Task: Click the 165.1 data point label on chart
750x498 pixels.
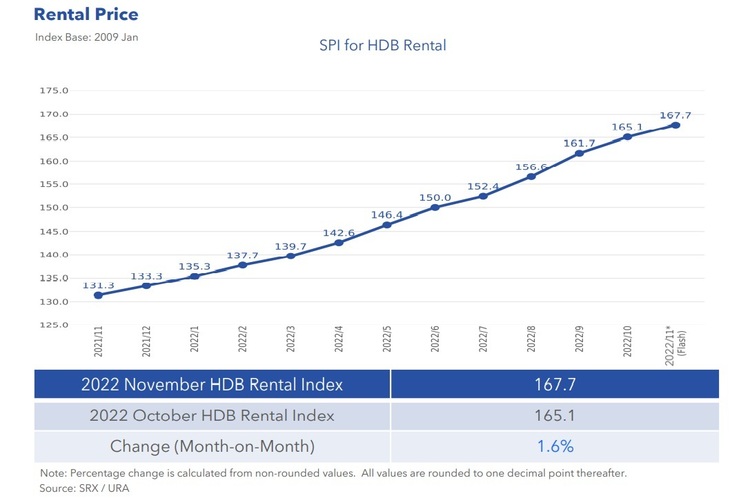Action: click(627, 127)
